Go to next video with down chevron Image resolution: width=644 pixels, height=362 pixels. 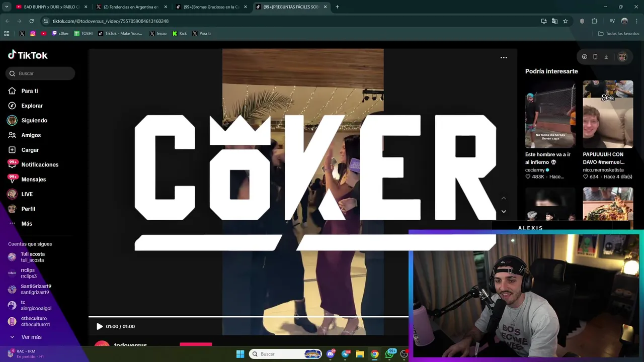click(x=504, y=212)
